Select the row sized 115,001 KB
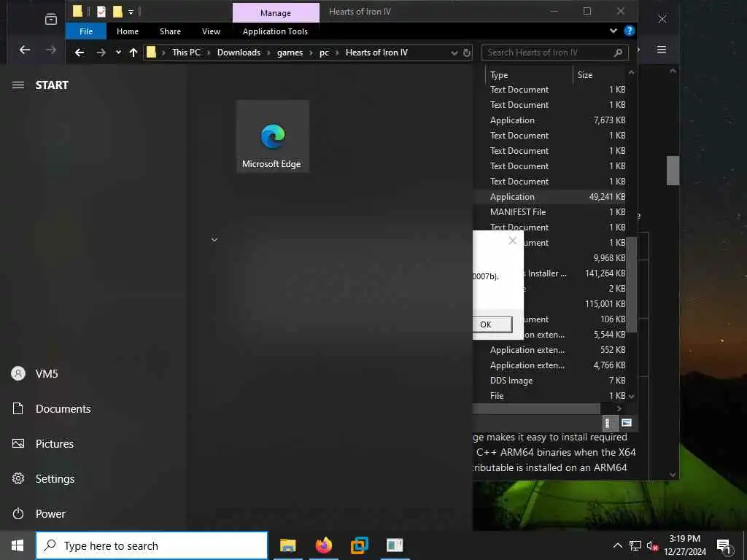Screen dimensions: 747x560 tap(575, 304)
